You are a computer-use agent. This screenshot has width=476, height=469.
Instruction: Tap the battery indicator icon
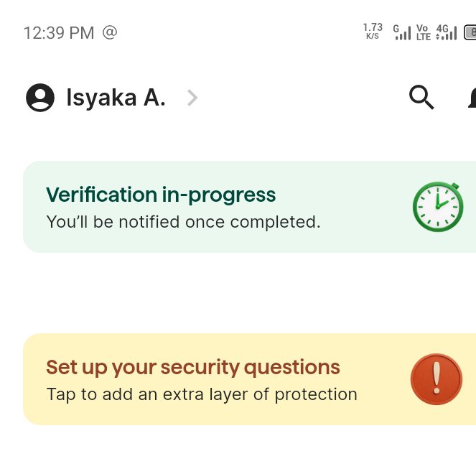pos(470,32)
